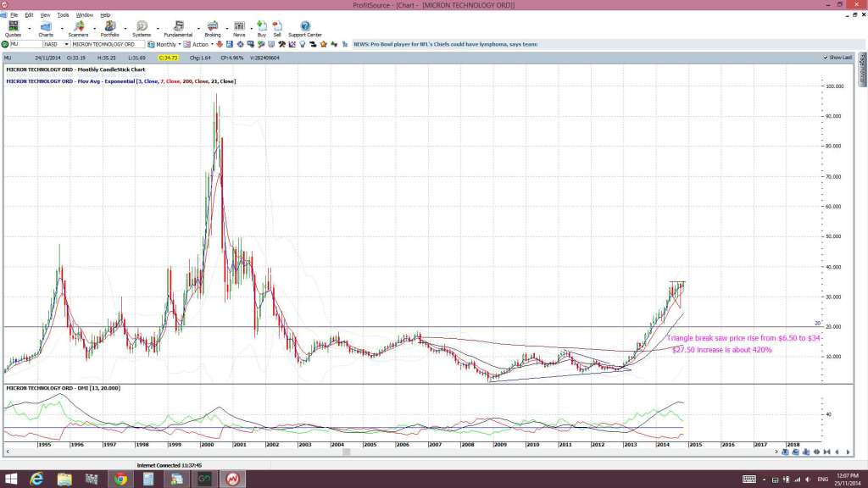Click the volume speaker icon in system tray
Viewport: 868px width, 488px height.
click(x=808, y=480)
